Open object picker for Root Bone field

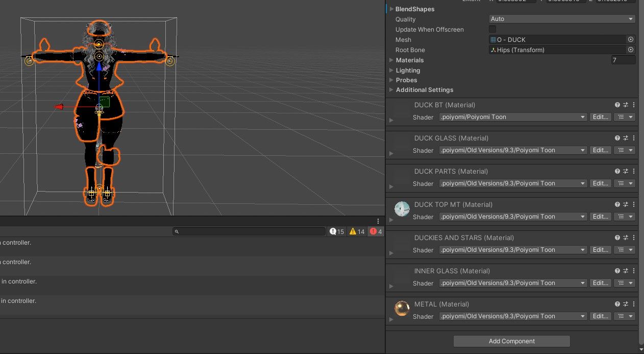pos(631,50)
